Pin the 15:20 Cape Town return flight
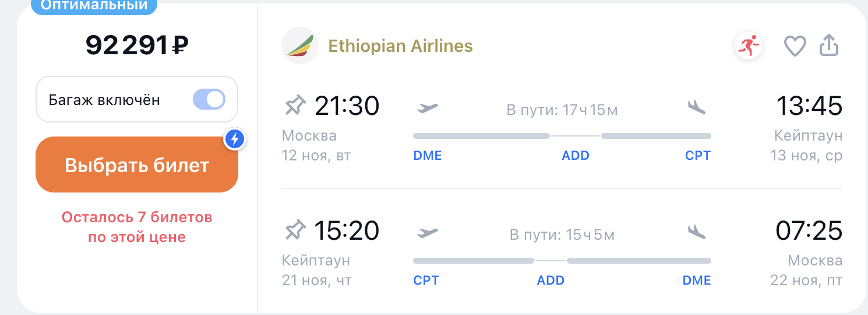The image size is (868, 315). [x=295, y=231]
